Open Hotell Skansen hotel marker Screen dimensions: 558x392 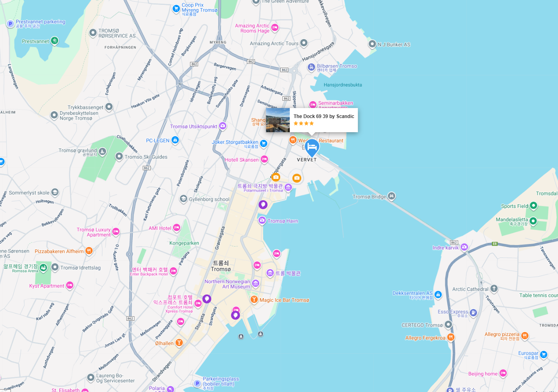pos(264,159)
